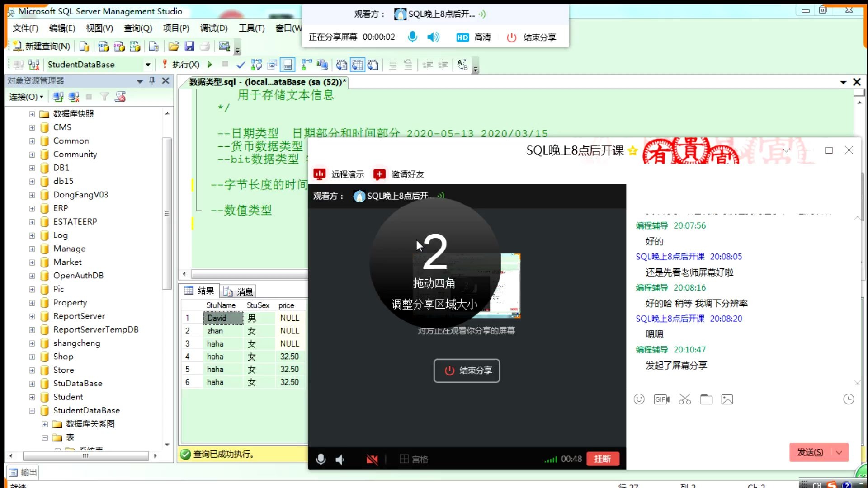Open the StudentDataBase database dropdown
The height and width of the screenshot is (488, 868).
tap(148, 65)
